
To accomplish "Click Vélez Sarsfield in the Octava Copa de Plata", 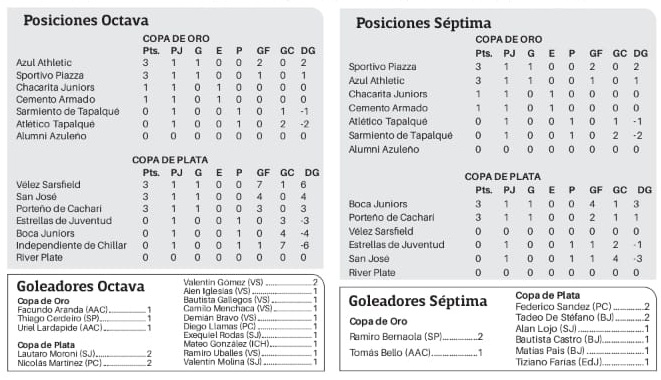I will (48, 185).
